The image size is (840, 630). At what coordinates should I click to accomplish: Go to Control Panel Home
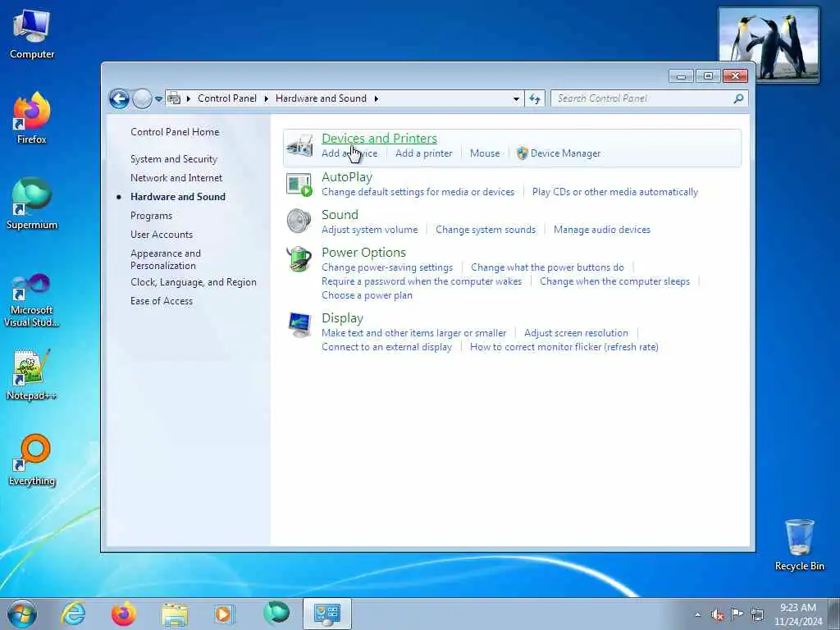(x=175, y=132)
